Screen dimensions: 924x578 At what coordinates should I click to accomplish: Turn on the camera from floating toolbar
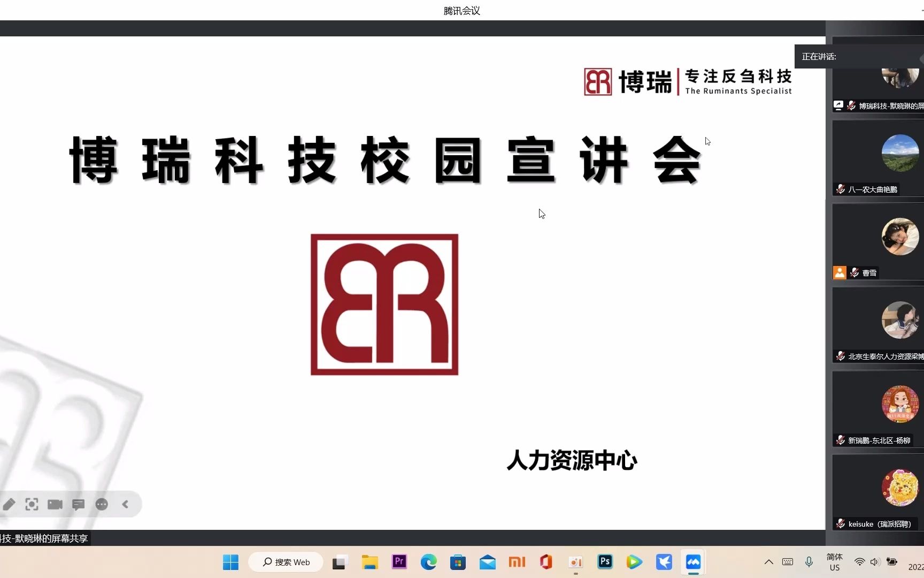[x=55, y=504]
